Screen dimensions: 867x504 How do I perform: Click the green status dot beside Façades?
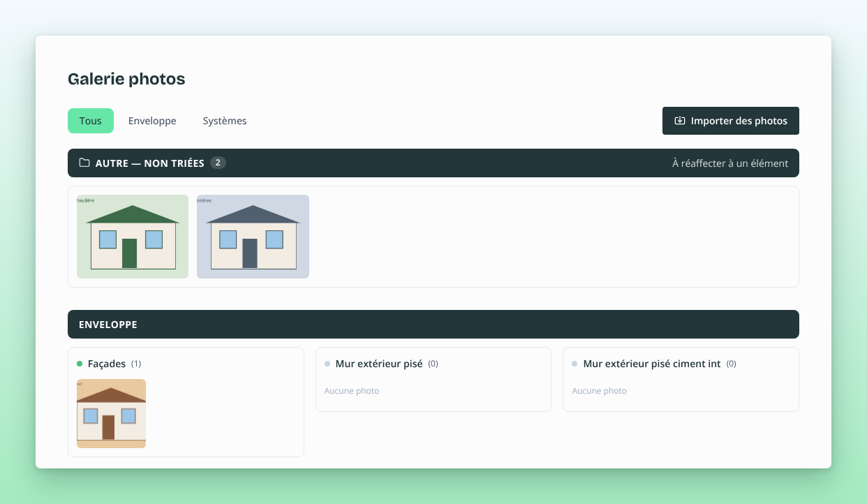click(80, 364)
